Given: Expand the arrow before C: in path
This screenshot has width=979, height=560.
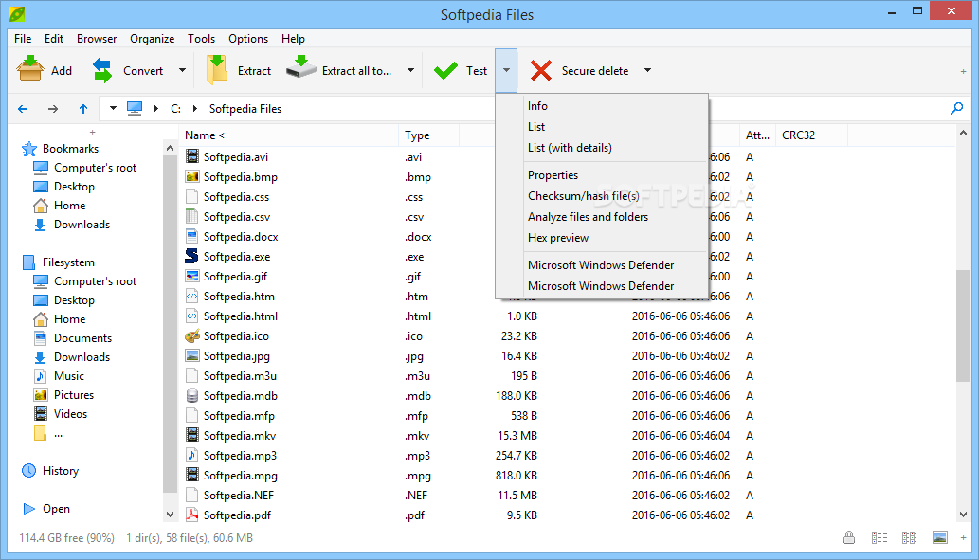Looking at the screenshot, I should [x=156, y=109].
